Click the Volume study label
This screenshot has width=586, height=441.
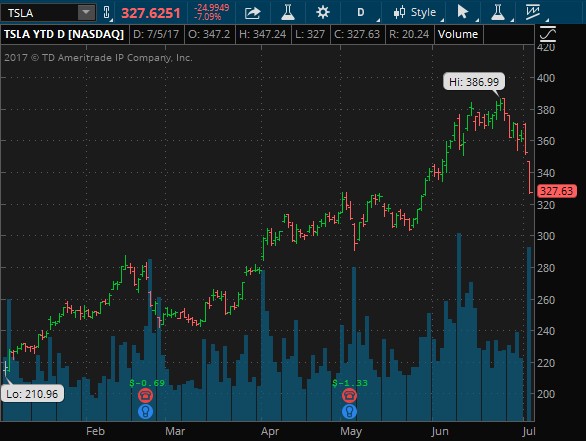(458, 34)
